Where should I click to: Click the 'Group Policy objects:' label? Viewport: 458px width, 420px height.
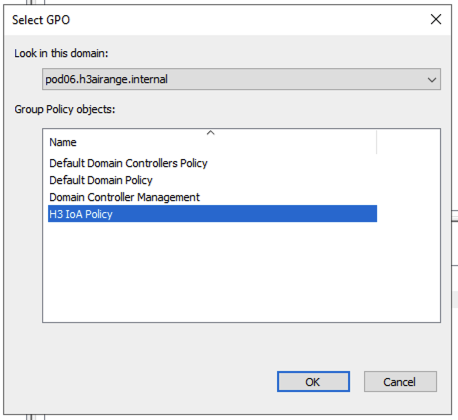pos(65,109)
